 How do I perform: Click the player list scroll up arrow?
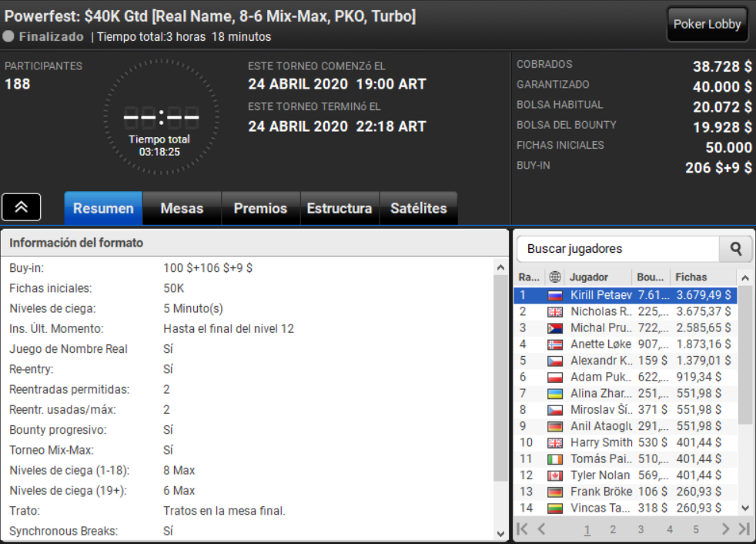(745, 278)
